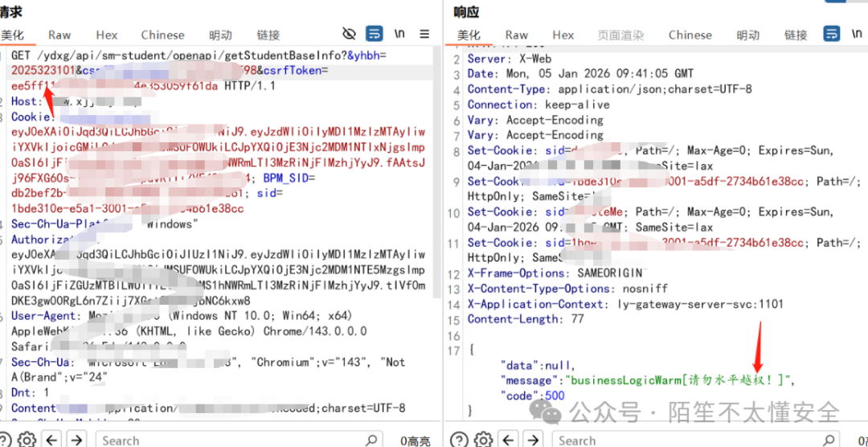This screenshot has width=868, height=447.
Task: Click the X-Application-Context header in response
Action: tap(625, 304)
